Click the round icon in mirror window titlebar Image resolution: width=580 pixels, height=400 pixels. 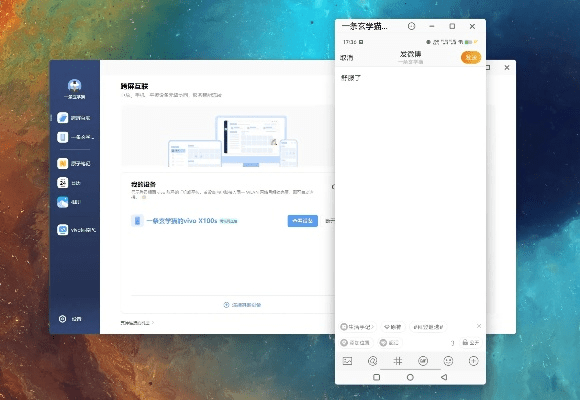tap(411, 26)
